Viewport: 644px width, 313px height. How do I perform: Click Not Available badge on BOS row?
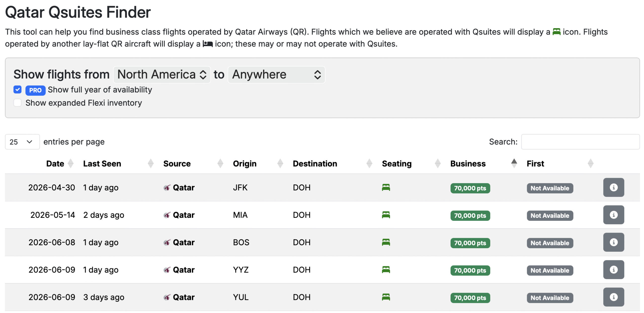coord(549,243)
